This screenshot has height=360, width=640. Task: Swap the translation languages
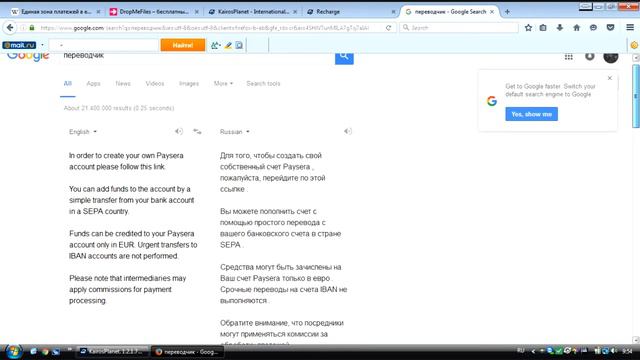pos(197,131)
